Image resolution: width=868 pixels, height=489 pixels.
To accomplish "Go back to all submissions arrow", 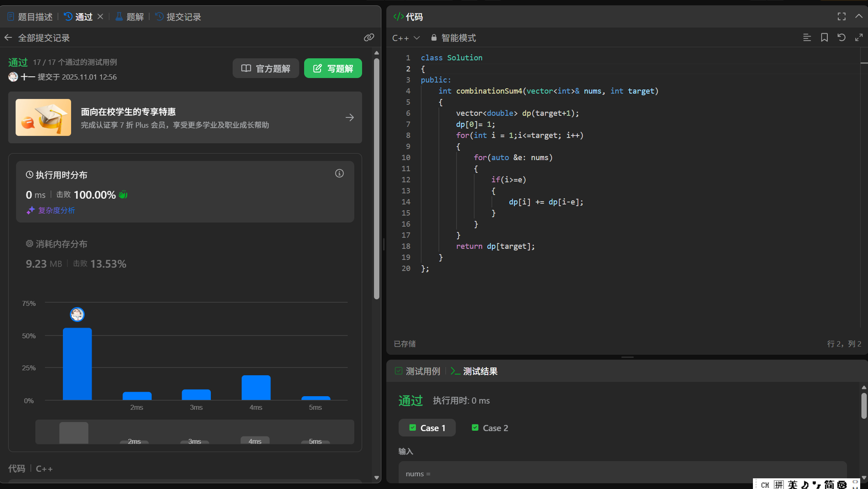I will (x=8, y=38).
